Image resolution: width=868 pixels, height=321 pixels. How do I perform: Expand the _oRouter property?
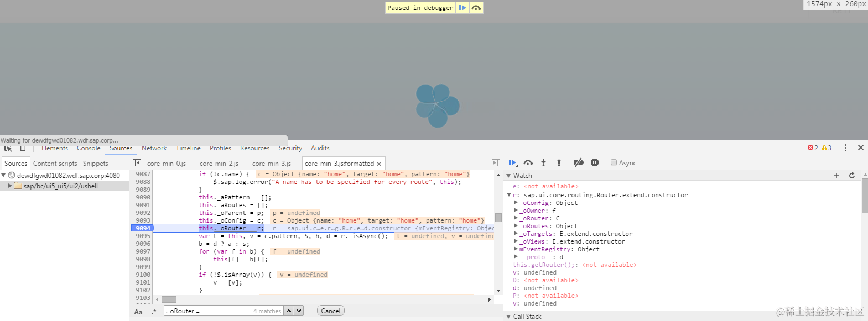point(516,218)
